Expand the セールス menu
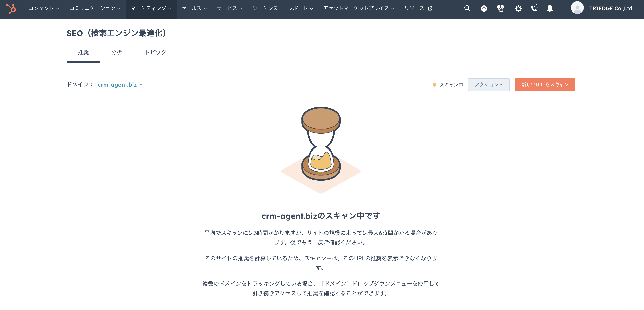This screenshot has height=310, width=644. [x=194, y=9]
